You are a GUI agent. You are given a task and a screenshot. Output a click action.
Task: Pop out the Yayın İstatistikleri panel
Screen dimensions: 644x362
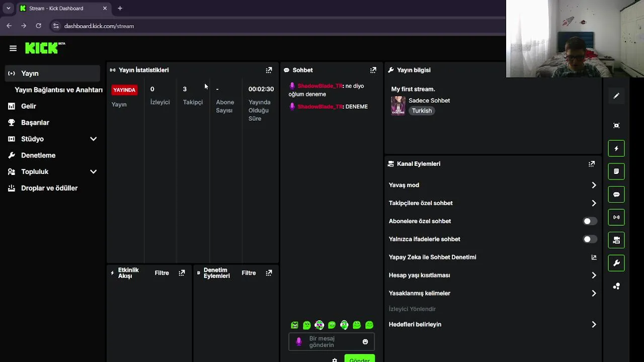269,70
